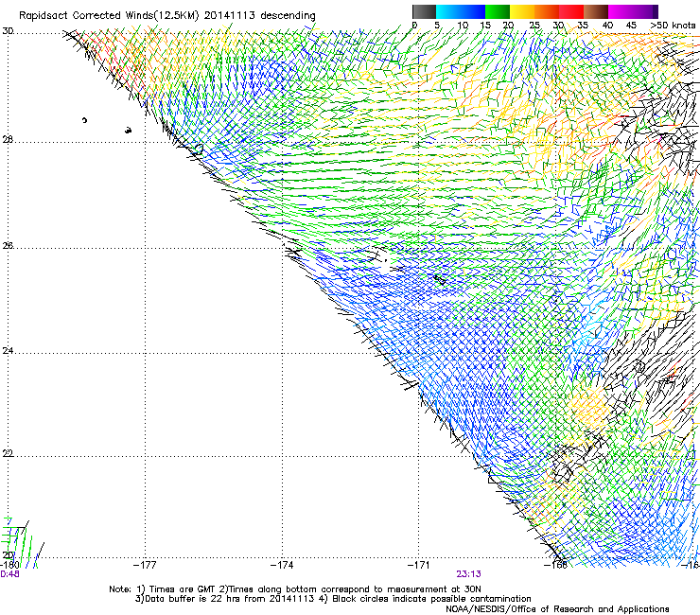Image resolution: width=700 pixels, height=615 pixels.
Task: Click the purple time stamp '23:13'
Action: click(x=468, y=574)
